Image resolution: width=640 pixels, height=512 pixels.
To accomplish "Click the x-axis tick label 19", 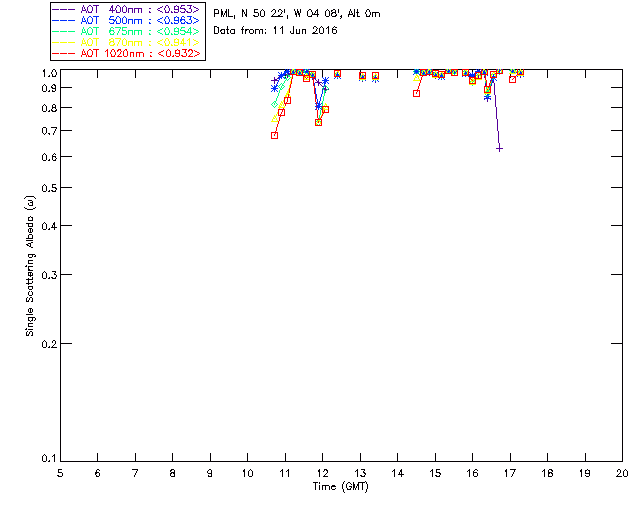I will 585,473.
